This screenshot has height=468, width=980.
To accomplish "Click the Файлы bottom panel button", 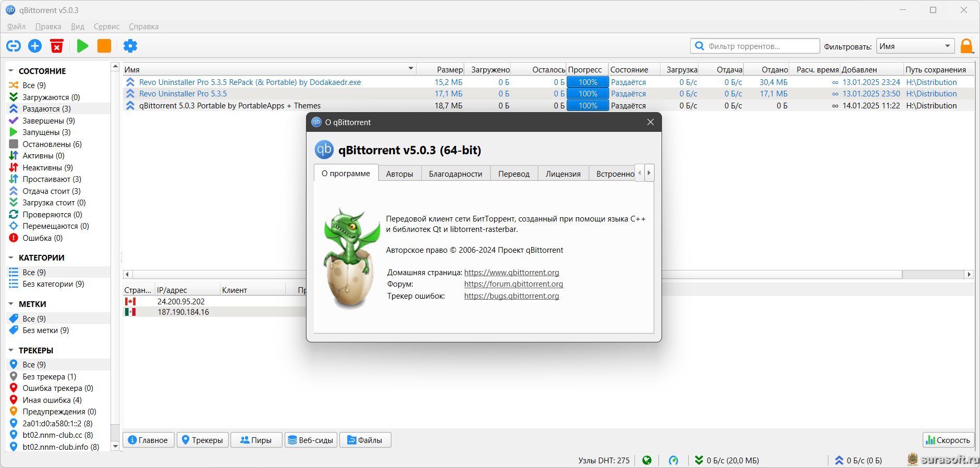I will click(x=365, y=440).
